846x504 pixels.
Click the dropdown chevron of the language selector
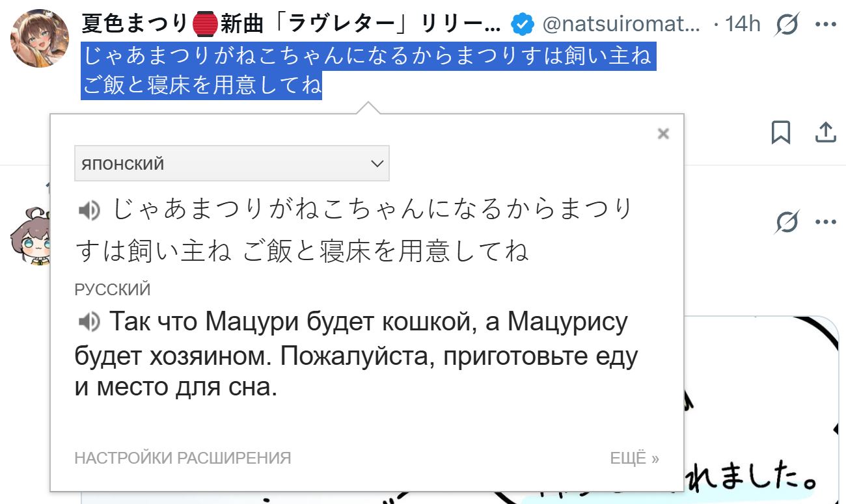377,164
